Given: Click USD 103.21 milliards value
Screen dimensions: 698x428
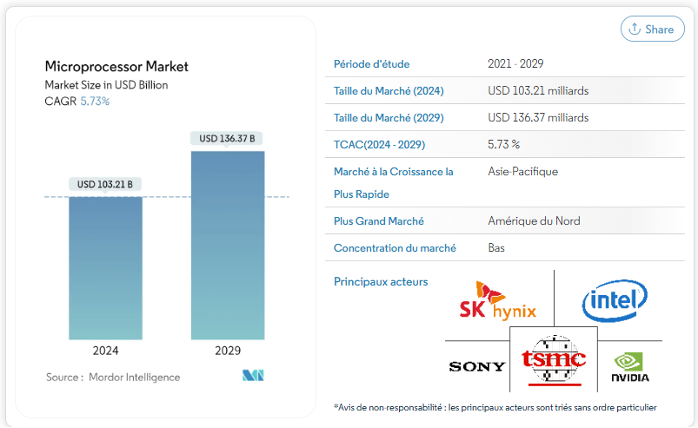Looking at the screenshot, I should click(x=538, y=91).
